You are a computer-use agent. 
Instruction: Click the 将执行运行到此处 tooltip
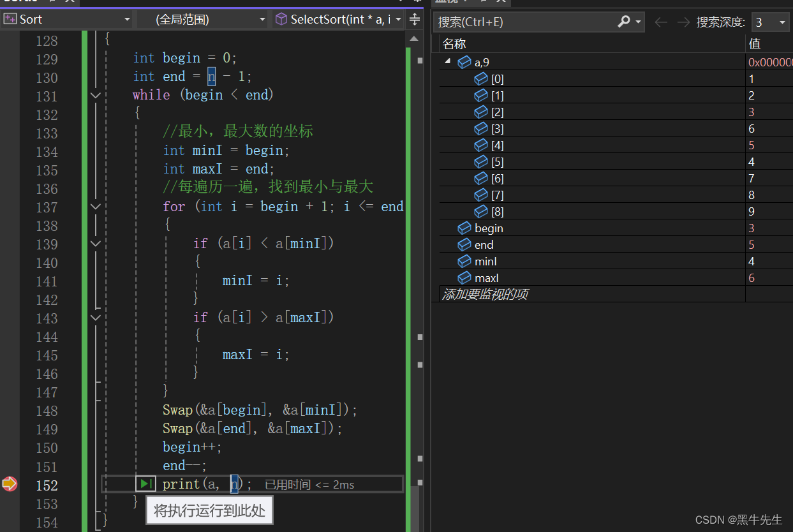(210, 510)
